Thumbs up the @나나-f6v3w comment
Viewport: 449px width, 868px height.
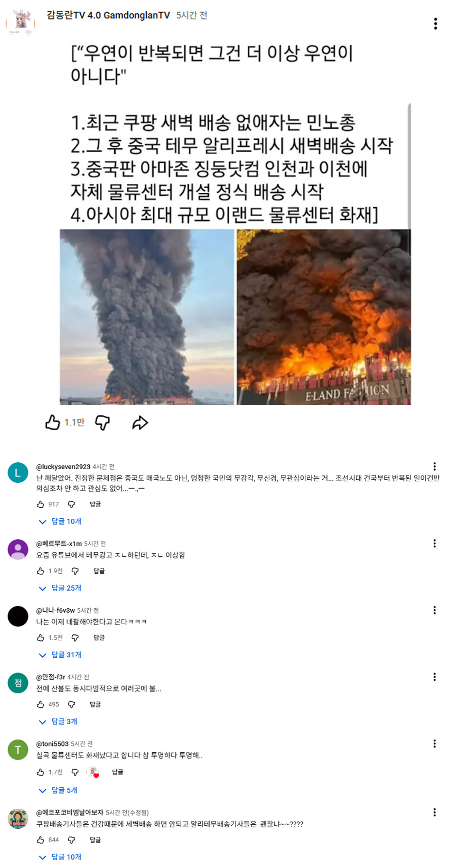point(41,638)
